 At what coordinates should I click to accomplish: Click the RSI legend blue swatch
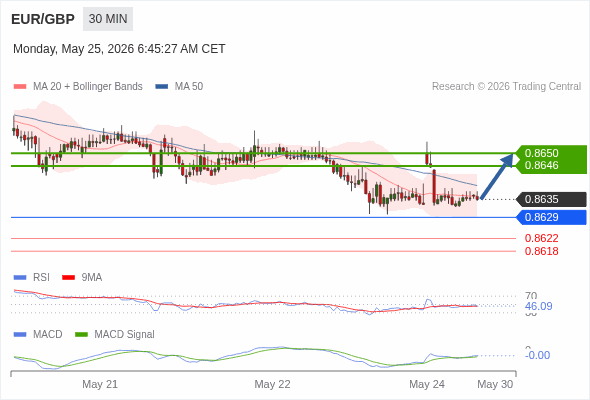pyautogui.click(x=20, y=278)
